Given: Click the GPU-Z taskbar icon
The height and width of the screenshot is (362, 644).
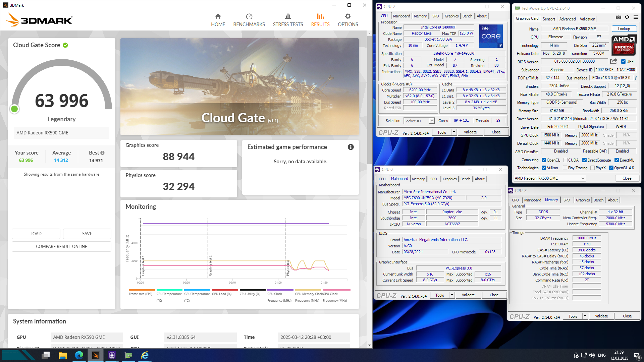Looking at the screenshot, I should (x=128, y=355).
